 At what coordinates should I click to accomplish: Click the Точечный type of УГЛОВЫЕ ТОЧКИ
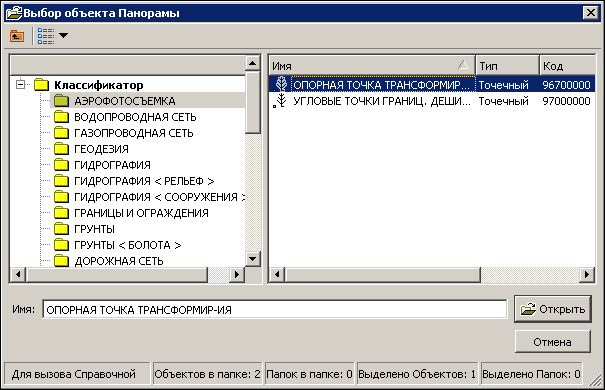click(504, 101)
